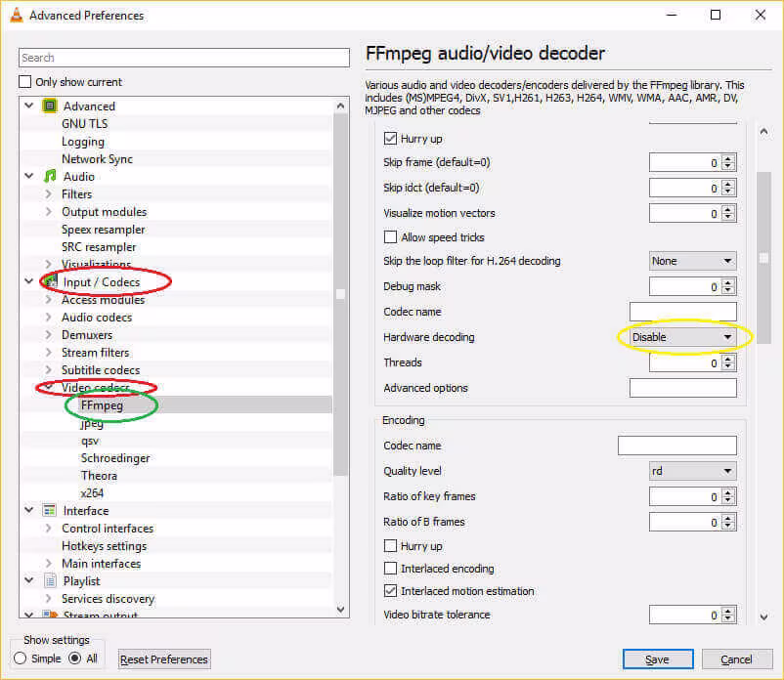The width and height of the screenshot is (784, 680).
Task: Increase Visualize motion vectors value
Action: point(728,209)
